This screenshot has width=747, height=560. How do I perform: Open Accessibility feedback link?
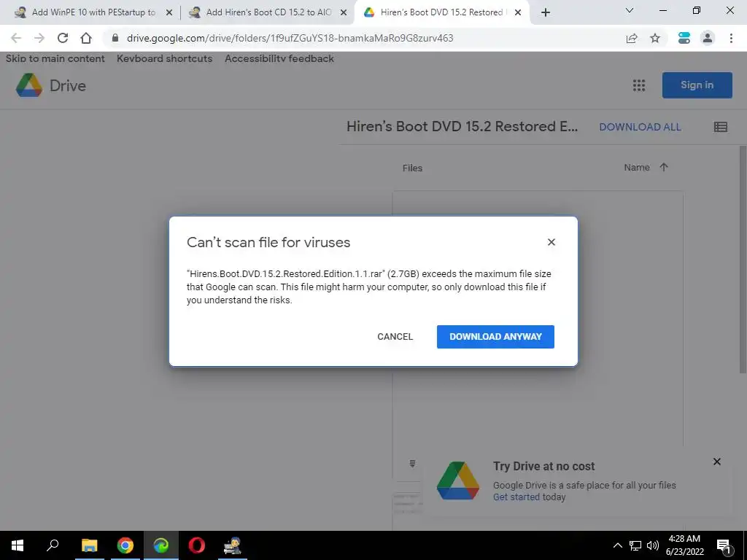[x=279, y=58]
